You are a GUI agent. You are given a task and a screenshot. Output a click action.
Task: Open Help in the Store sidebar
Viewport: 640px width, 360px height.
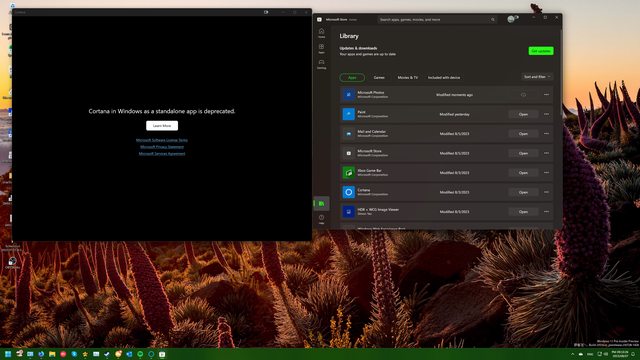point(322,219)
